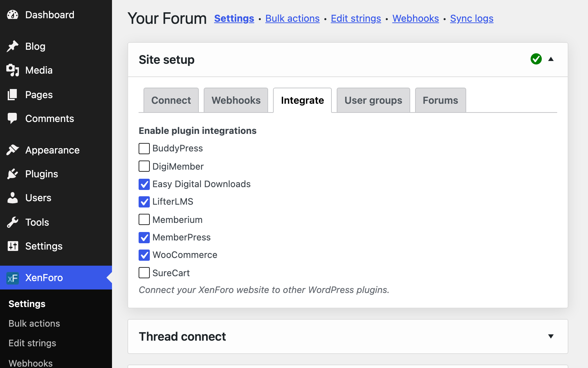Open the Webhooks header link

click(x=415, y=18)
